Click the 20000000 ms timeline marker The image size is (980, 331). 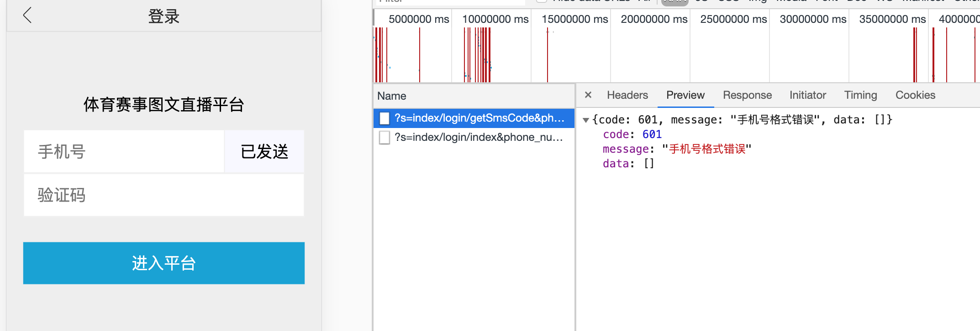[654, 19]
